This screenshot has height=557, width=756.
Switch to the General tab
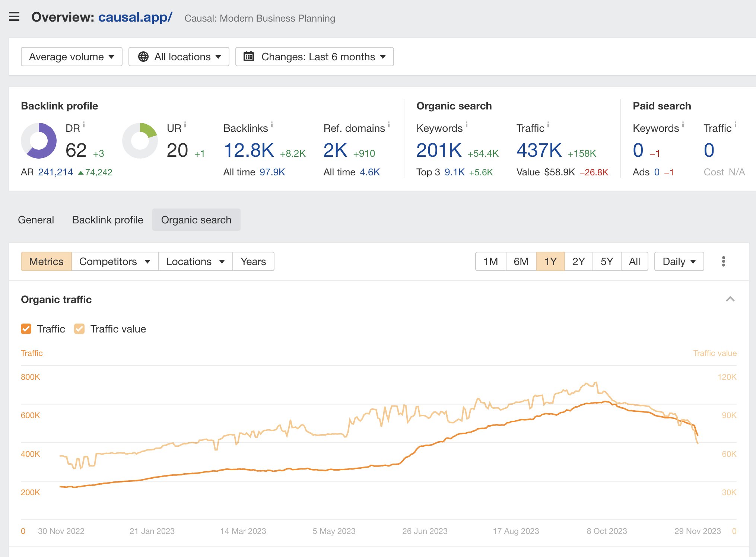tap(36, 220)
